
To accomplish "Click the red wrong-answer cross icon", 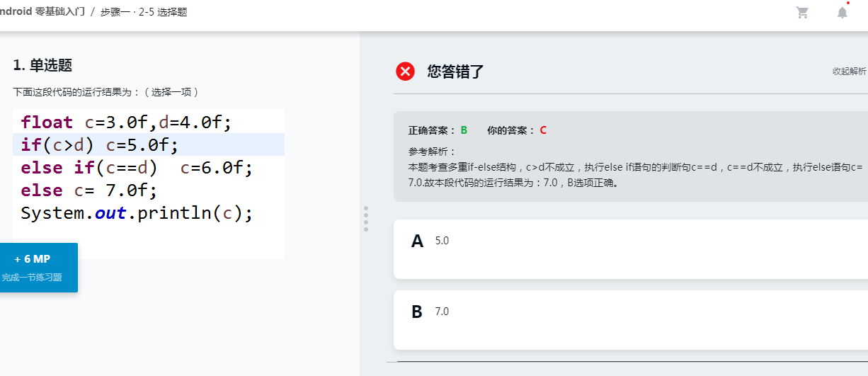I will [405, 72].
